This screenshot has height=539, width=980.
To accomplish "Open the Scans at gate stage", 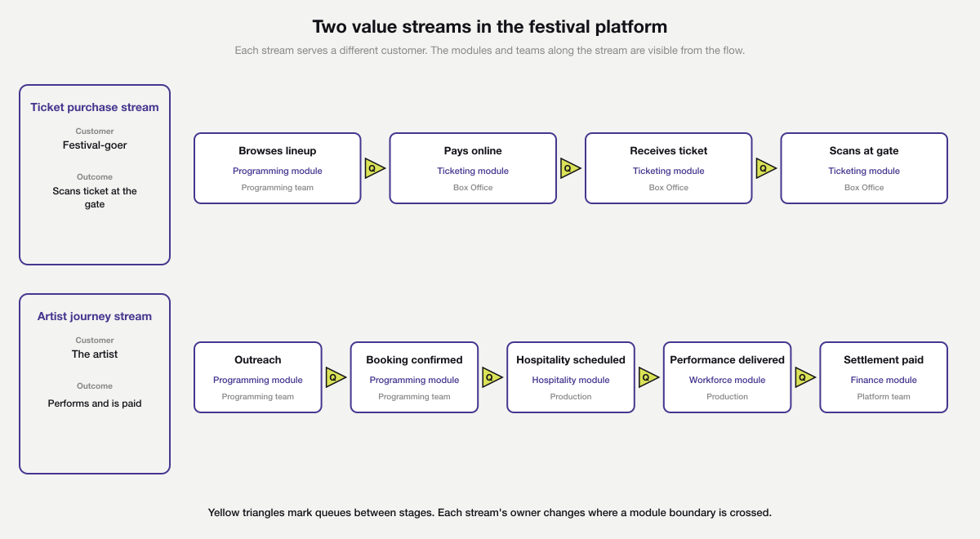I will pyautogui.click(x=863, y=167).
